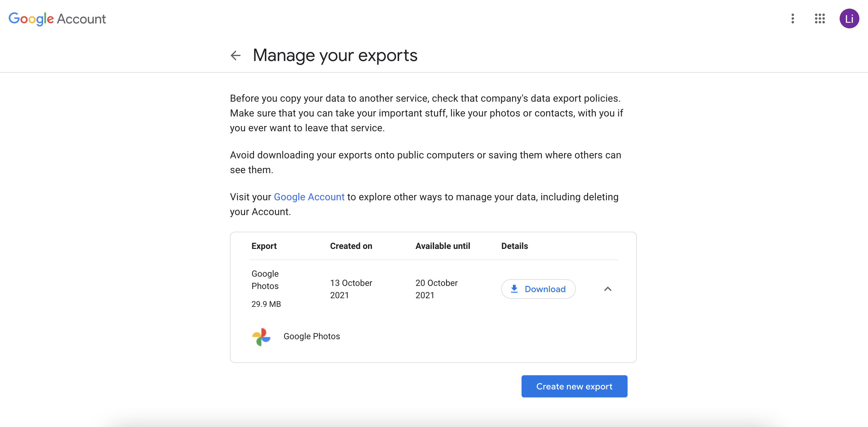This screenshot has width=868, height=427.
Task: Click the Created on column header
Action: (x=351, y=246)
